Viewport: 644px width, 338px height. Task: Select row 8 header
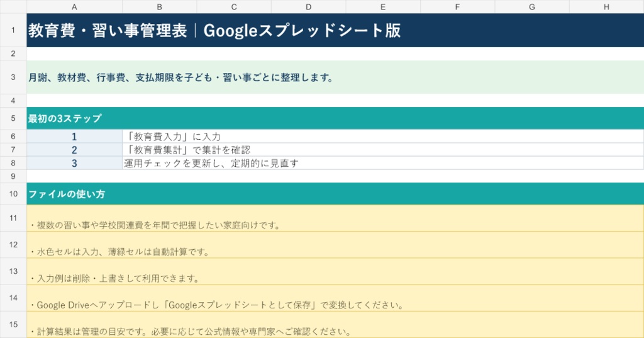coord(13,163)
